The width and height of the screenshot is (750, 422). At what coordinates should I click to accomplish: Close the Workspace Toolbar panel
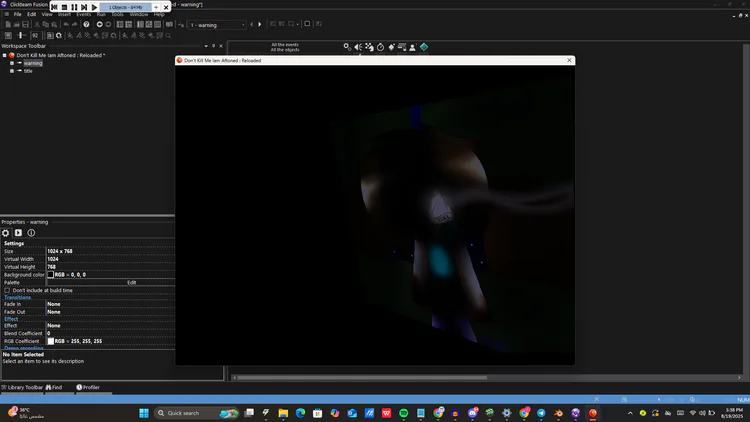click(221, 46)
